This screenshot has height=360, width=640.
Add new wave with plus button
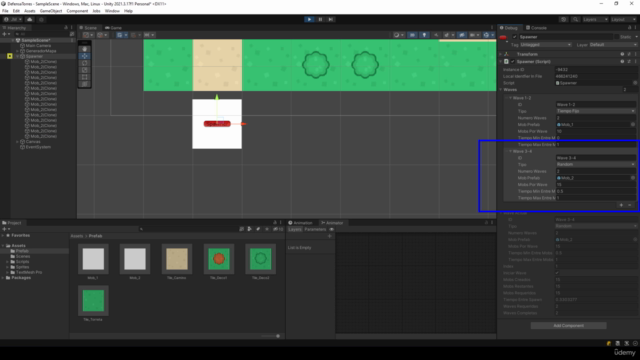click(x=621, y=205)
